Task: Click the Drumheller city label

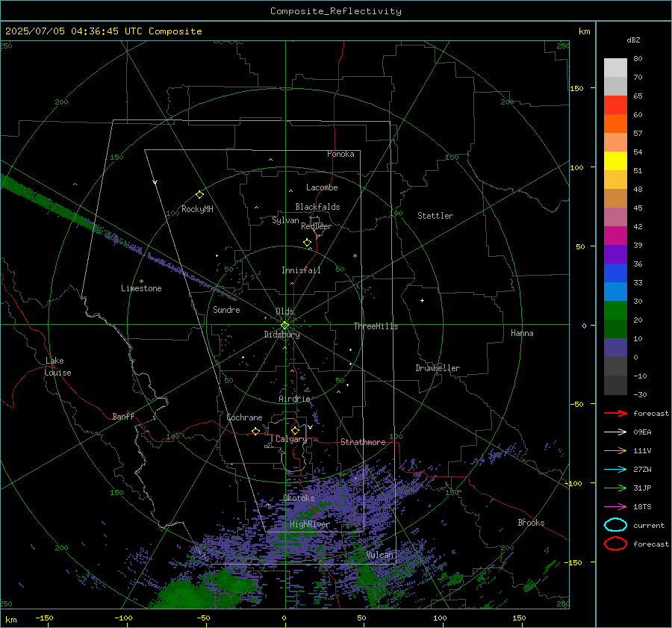Action: [x=438, y=368]
